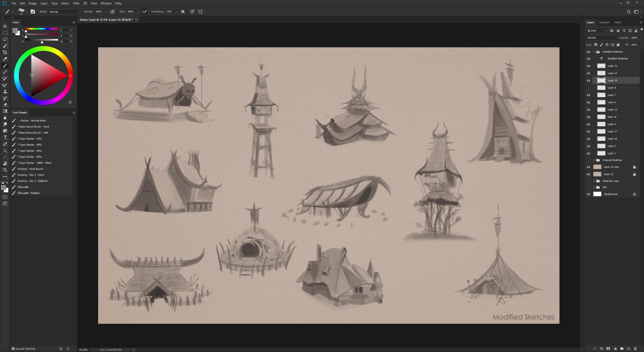Select the Gradient tool

pos(5,111)
